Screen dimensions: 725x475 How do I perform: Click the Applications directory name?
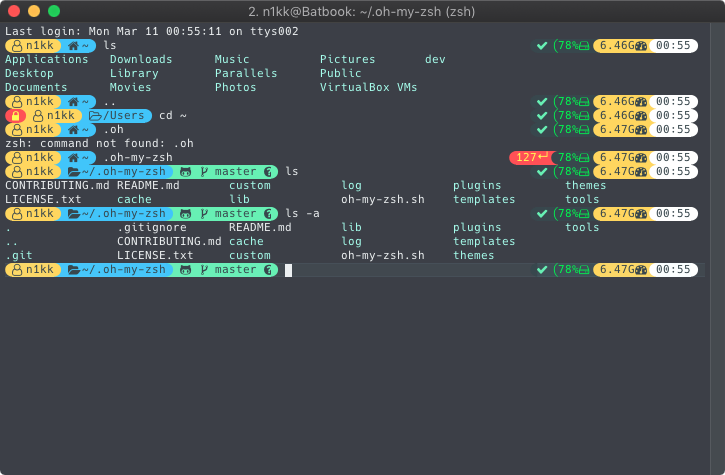click(x=47, y=60)
